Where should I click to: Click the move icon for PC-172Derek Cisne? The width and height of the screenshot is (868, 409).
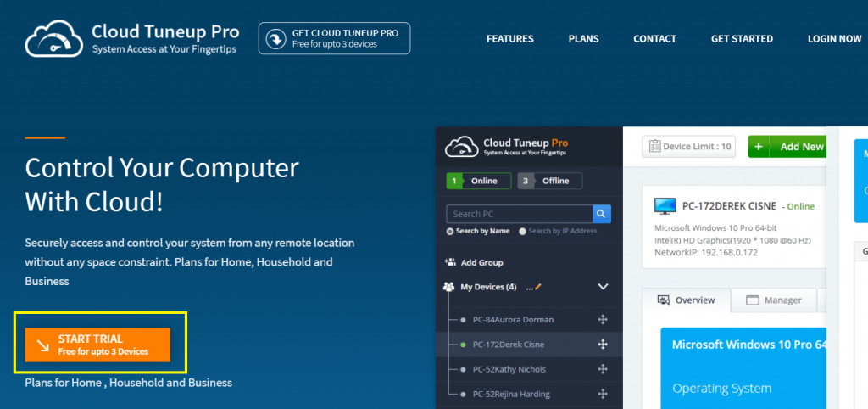603,345
